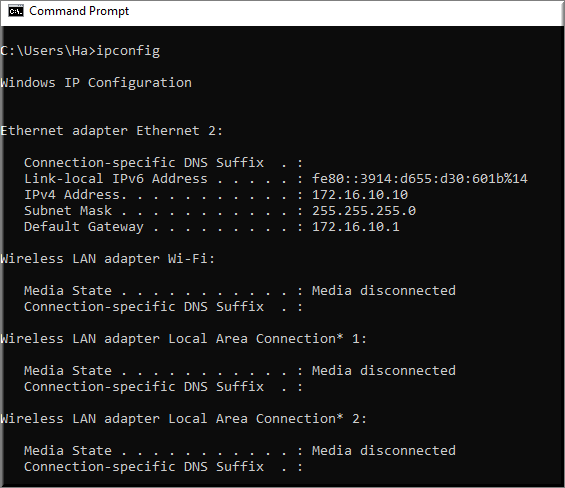Click Media disconnected under the Wi-Fi adapter
Screen dimensions: 565x488
[x=384, y=291]
